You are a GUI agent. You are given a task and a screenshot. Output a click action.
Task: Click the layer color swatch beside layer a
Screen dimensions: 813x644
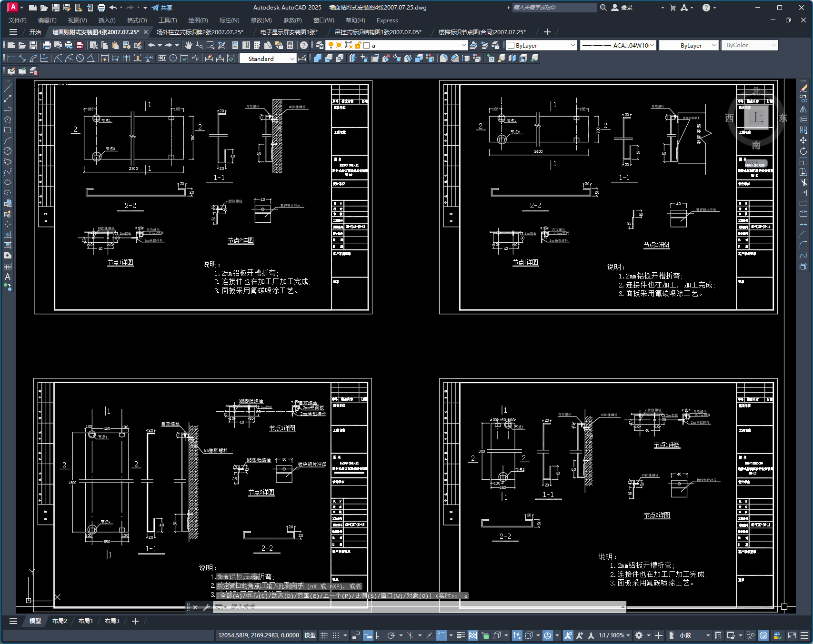click(x=366, y=45)
